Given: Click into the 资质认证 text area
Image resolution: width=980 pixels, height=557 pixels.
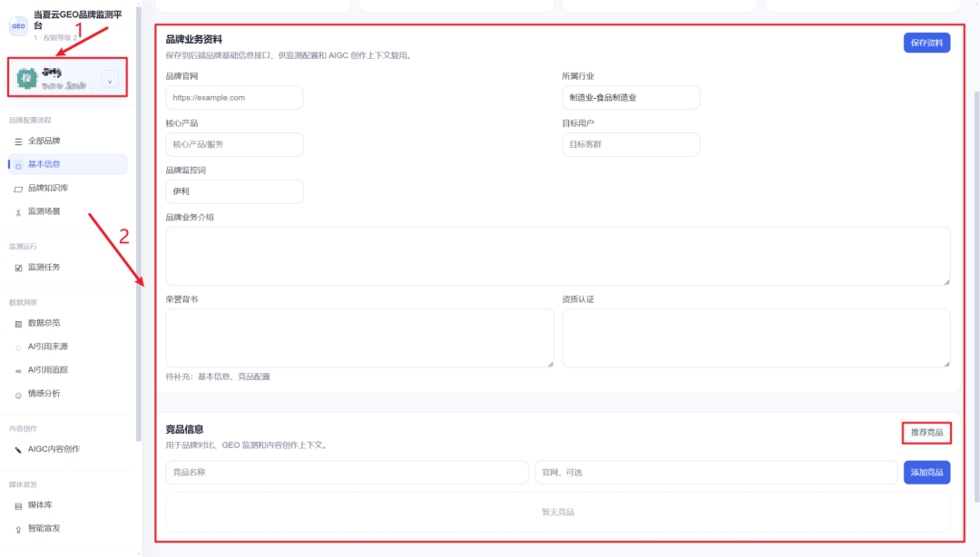Looking at the screenshot, I should click(756, 337).
